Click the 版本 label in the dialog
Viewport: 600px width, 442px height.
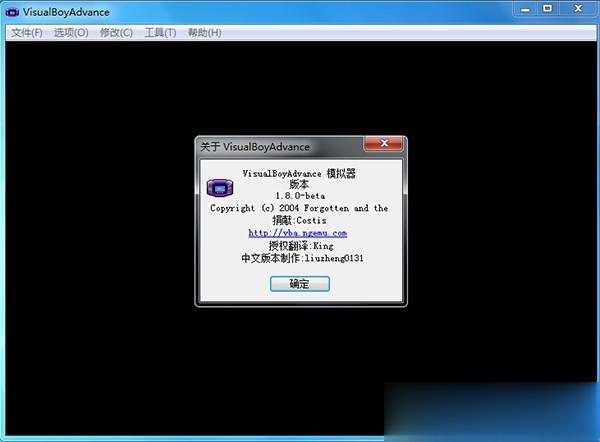coord(299,184)
